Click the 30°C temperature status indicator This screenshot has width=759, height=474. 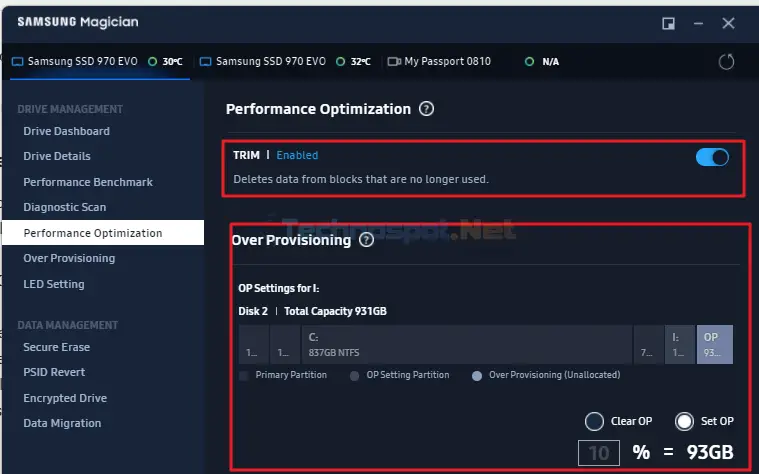coord(152,61)
